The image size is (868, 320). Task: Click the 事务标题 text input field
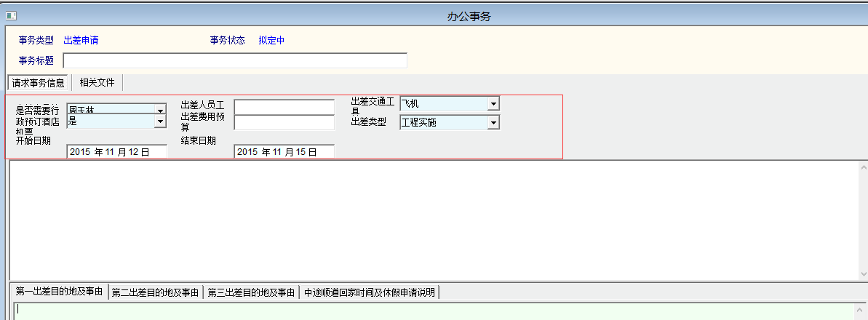click(x=235, y=60)
